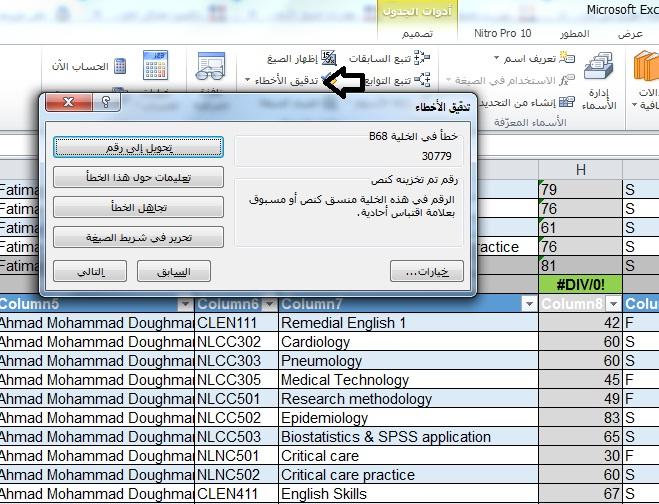Click the orange books function library icon
Screen dimensions: 659x504
point(646,66)
